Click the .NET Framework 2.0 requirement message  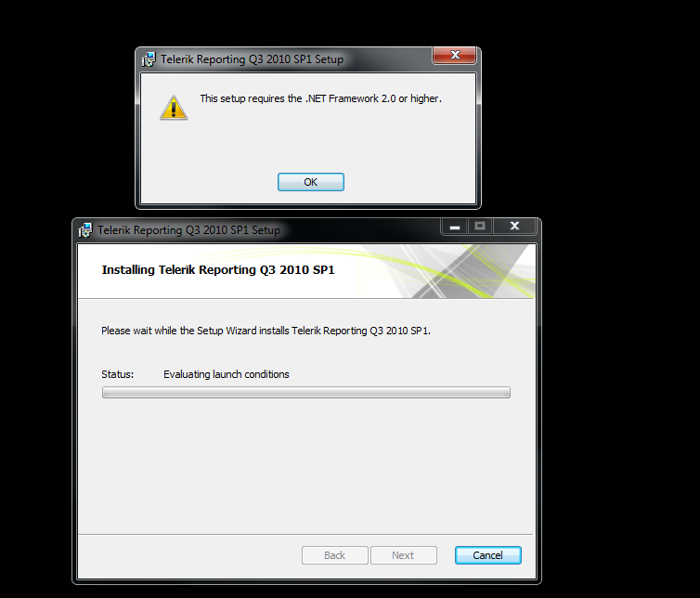pyautogui.click(x=320, y=98)
